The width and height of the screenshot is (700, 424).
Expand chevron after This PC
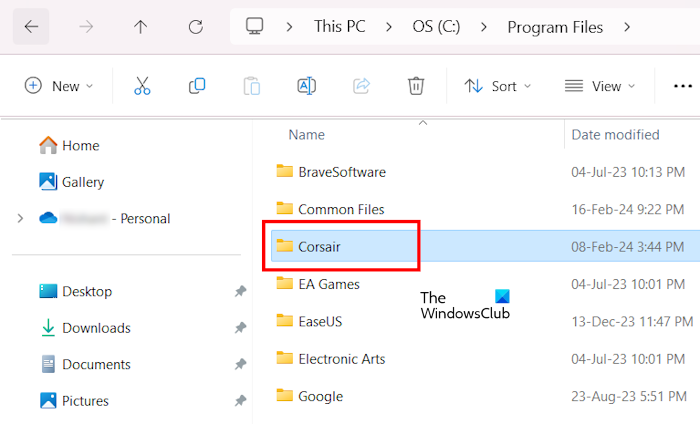pyautogui.click(x=389, y=27)
